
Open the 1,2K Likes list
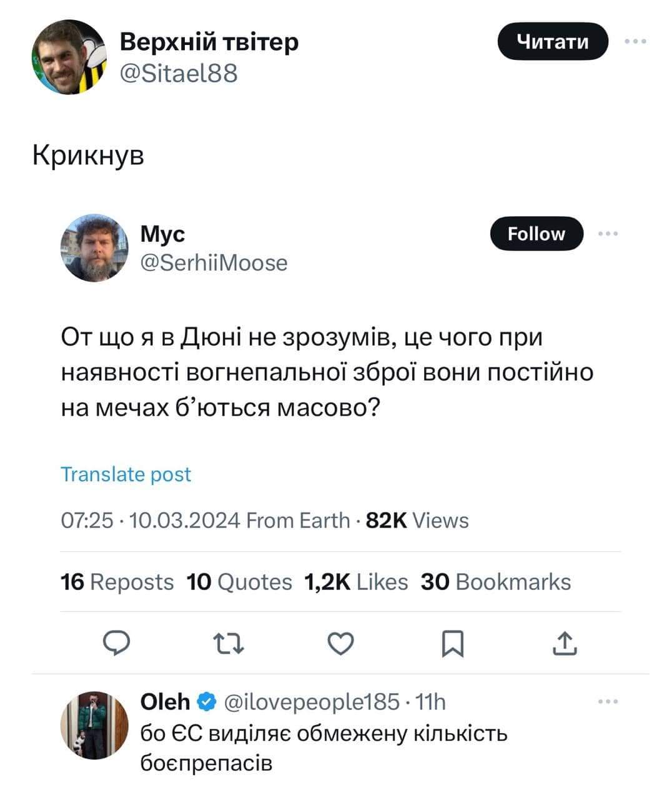(355, 582)
